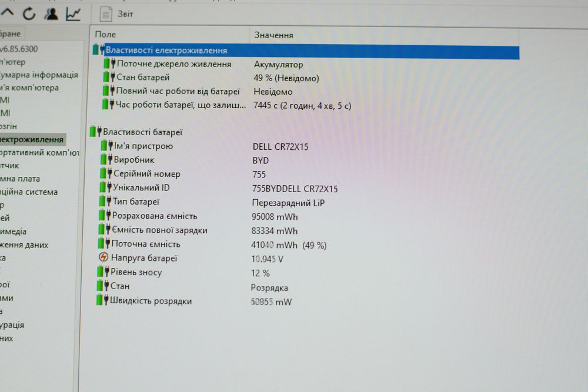Click the battery icon beside Виробник
588x392 pixels.
point(106,160)
